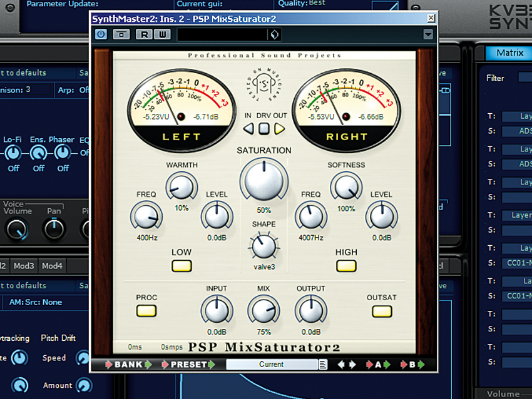Click the low LEVEL knob
The image size is (532, 399).
(x=217, y=216)
